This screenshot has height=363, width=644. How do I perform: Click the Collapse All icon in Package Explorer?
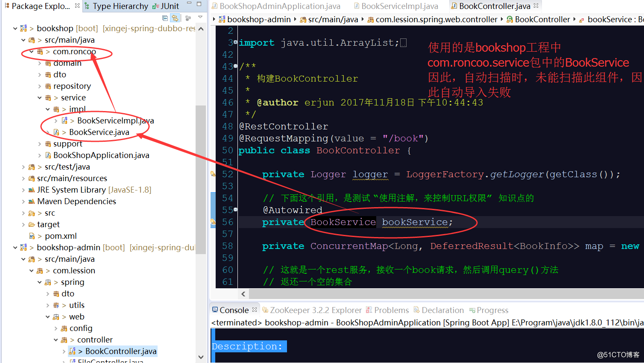coord(165,18)
